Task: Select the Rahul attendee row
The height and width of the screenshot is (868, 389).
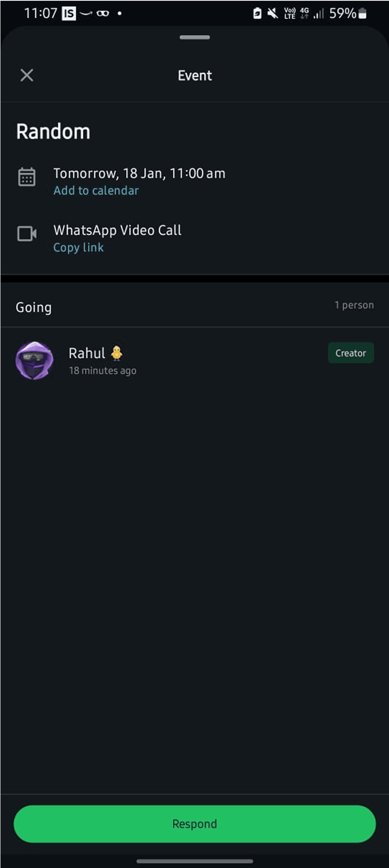Action: click(195, 361)
